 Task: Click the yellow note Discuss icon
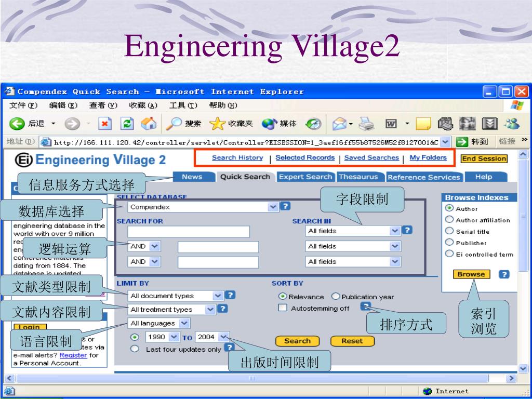(x=423, y=124)
